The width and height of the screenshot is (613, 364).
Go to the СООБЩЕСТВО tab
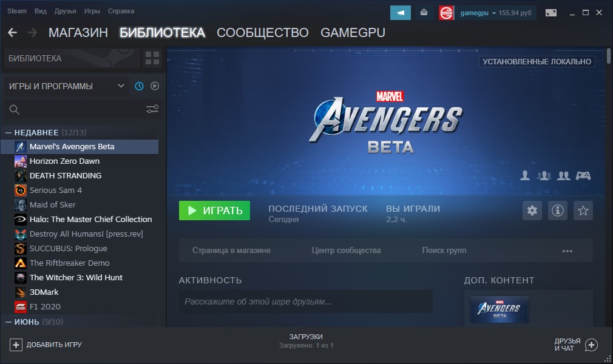[263, 32]
